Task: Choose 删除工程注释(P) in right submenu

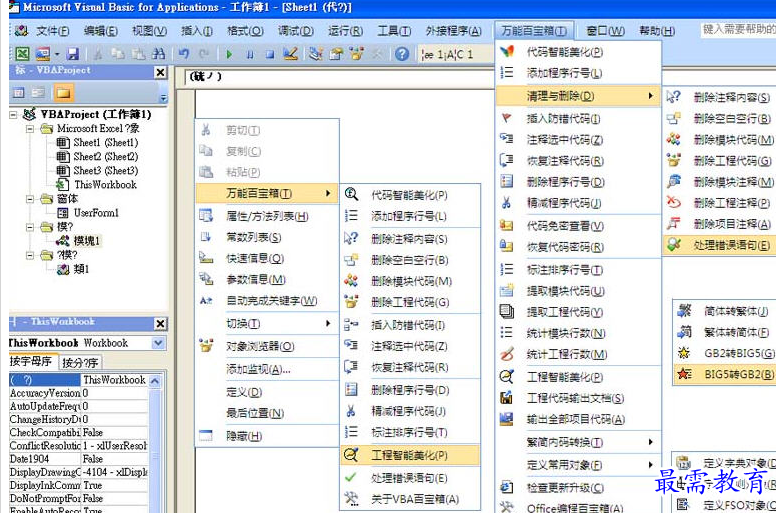Action: pos(720,203)
